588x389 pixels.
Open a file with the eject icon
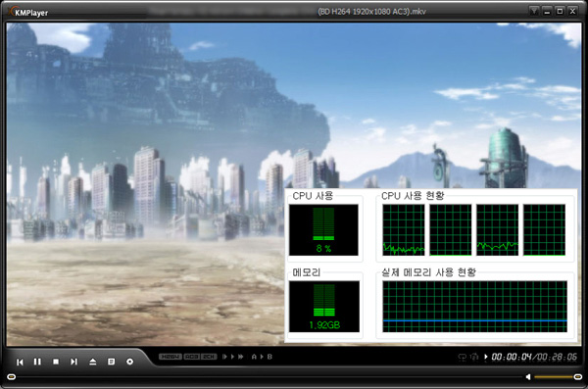pyautogui.click(x=93, y=362)
